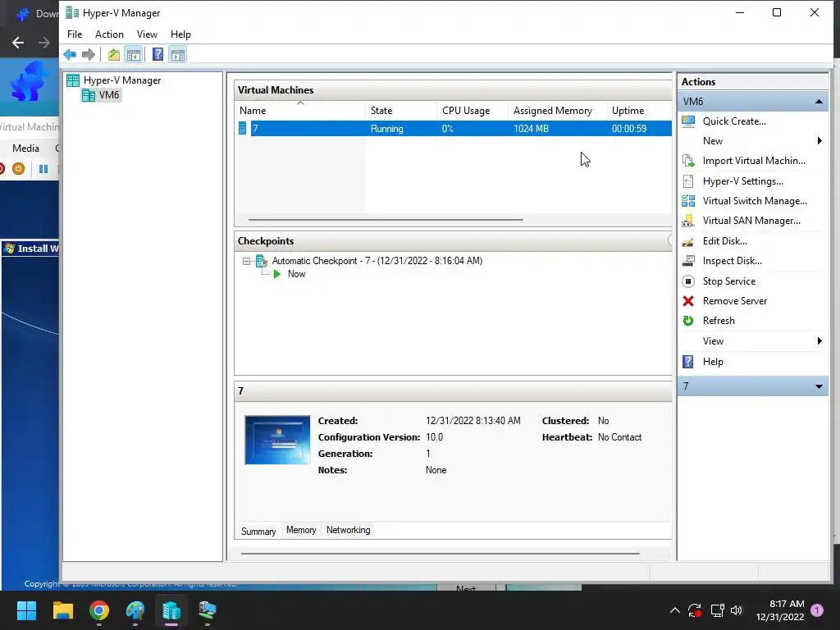840x630 pixels.
Task: Select the Automatic Checkpoint - 7 entry
Action: point(377,261)
